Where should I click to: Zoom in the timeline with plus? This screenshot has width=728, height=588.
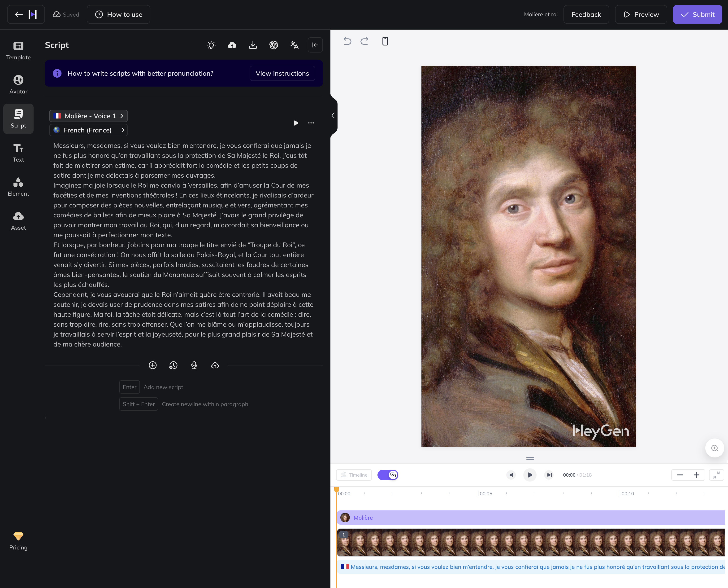pos(696,475)
